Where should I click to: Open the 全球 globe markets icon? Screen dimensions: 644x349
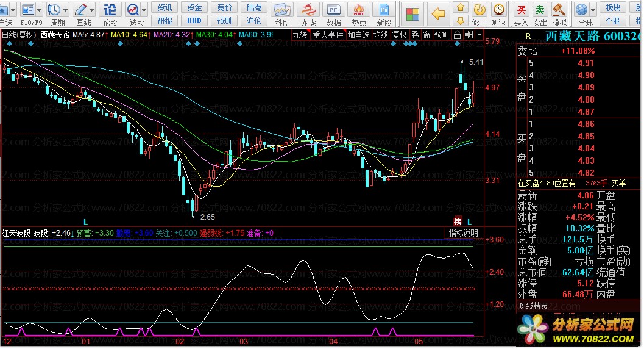pyautogui.click(x=582, y=10)
